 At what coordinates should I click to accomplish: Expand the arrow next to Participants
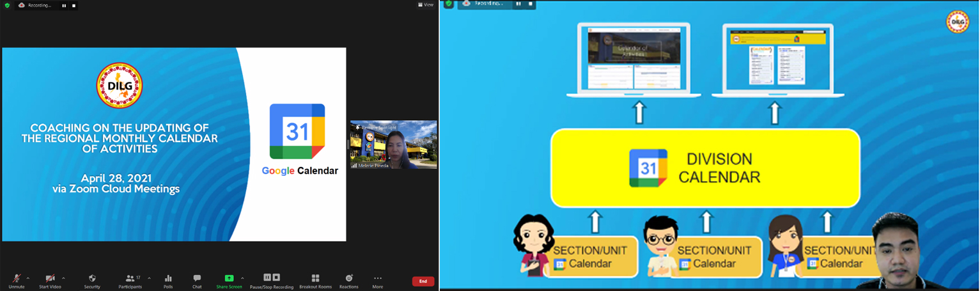[x=150, y=278]
